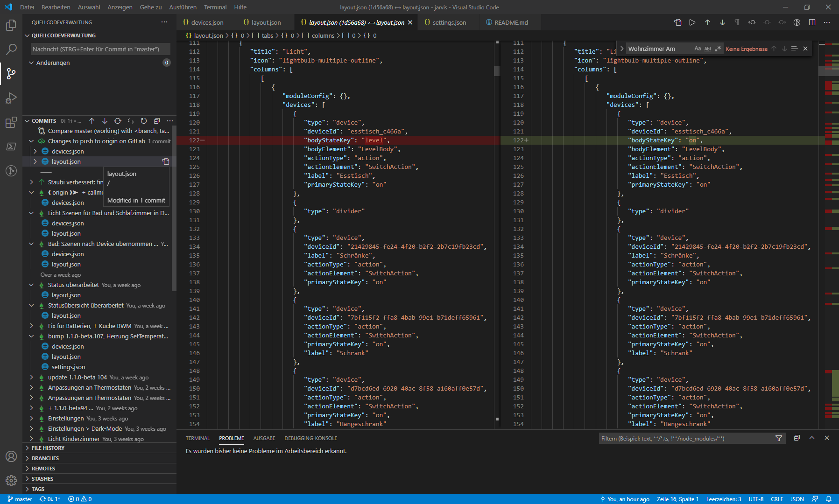Split the editor to the side
This screenshot has width=839, height=504.
tap(812, 22)
